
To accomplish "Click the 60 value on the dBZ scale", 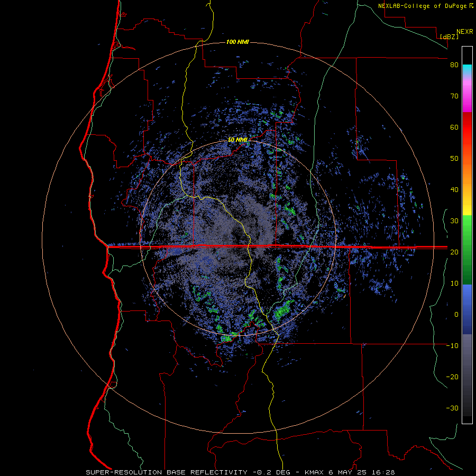I will click(x=454, y=127).
